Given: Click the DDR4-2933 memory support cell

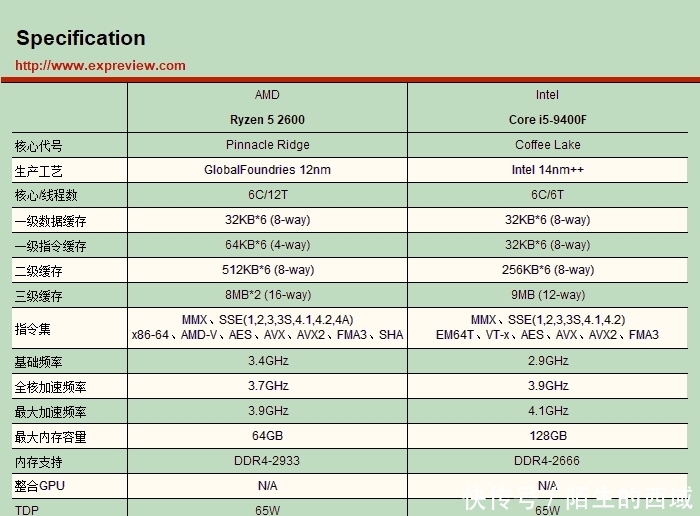Looking at the screenshot, I should coord(267,461).
